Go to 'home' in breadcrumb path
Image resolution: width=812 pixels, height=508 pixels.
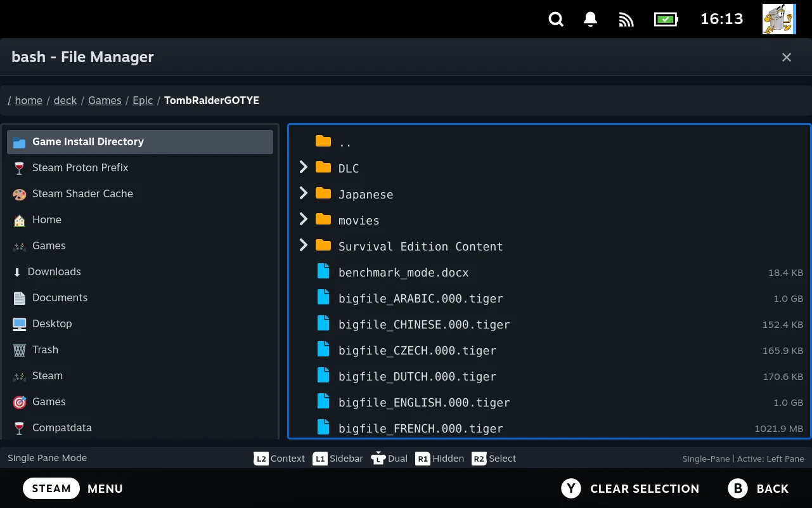[29, 100]
